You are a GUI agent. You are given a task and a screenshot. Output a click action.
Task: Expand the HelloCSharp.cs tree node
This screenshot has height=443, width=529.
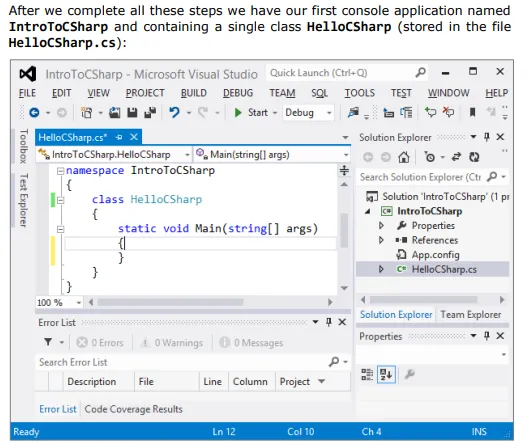(x=381, y=269)
